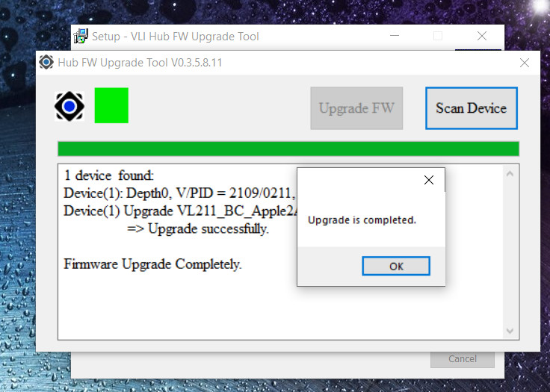Viewport: 550px width, 392px height.
Task: Click the Firmware Upgrade Completely log line
Action: 152,264
